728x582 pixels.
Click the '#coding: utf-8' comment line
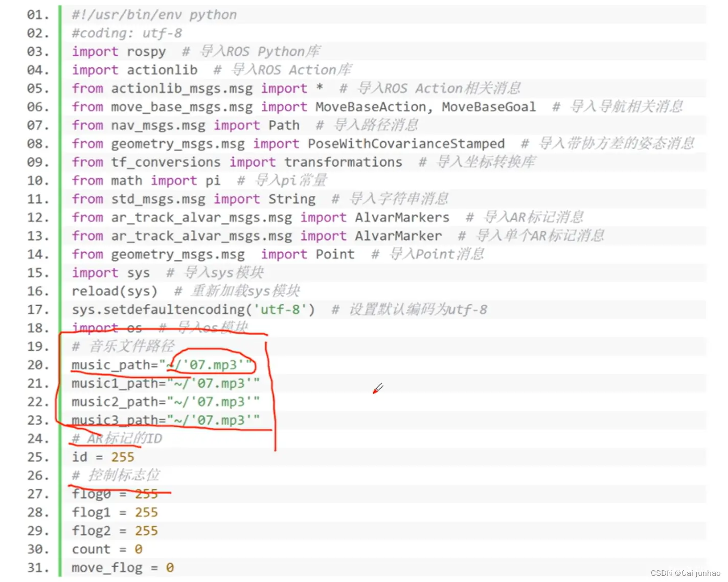coord(127,33)
